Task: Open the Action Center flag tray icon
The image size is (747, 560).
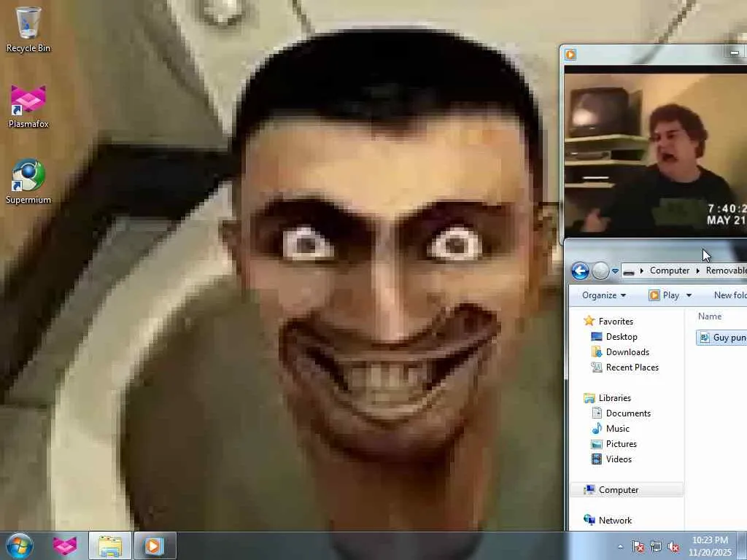Action: [x=638, y=547]
